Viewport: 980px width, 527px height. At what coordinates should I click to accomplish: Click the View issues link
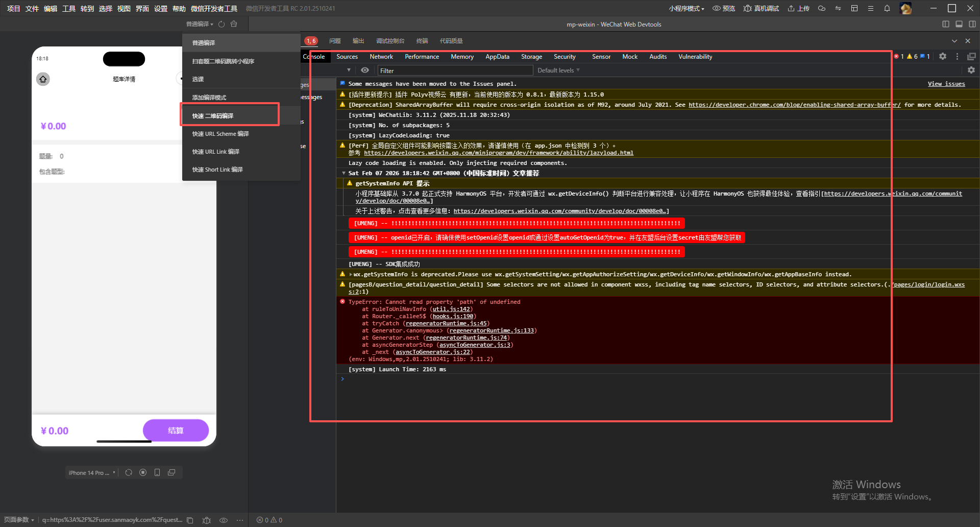point(946,84)
